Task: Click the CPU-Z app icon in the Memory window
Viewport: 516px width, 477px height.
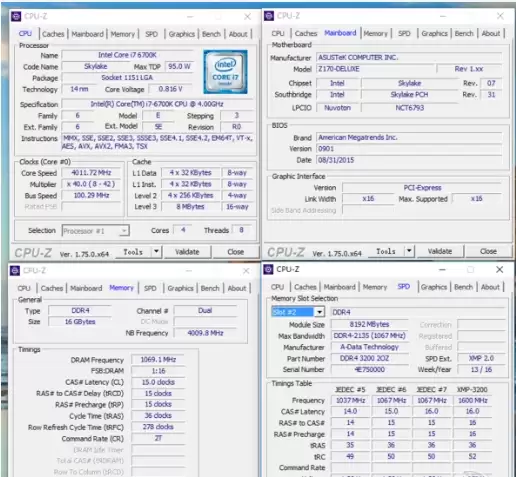Action: (15, 271)
